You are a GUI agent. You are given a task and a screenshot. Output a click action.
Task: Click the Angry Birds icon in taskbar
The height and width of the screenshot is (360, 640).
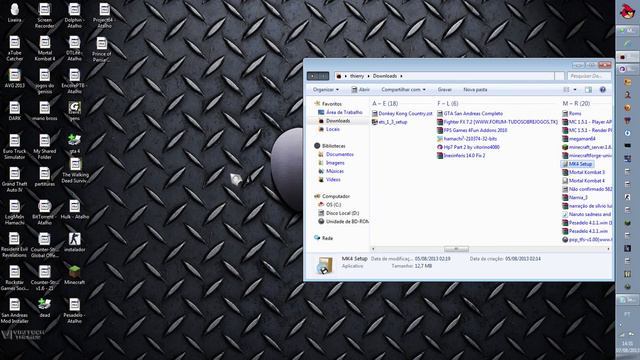tap(627, 11)
